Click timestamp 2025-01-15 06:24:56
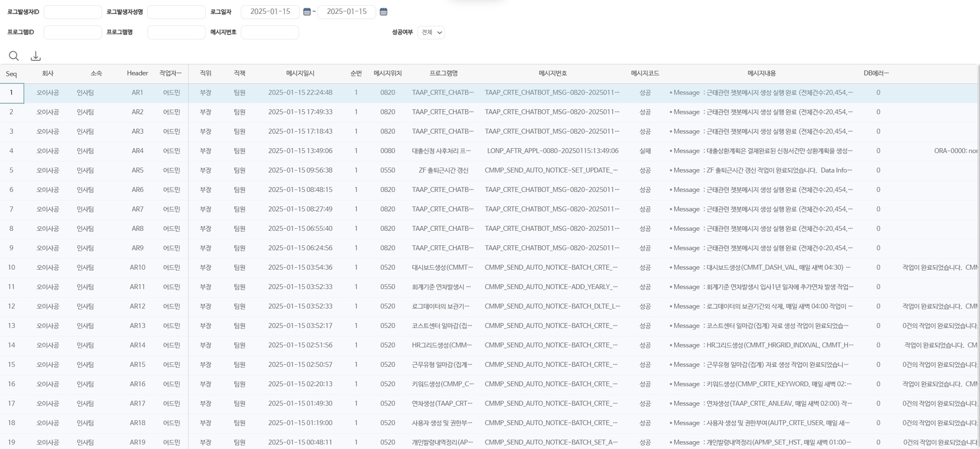 point(300,248)
